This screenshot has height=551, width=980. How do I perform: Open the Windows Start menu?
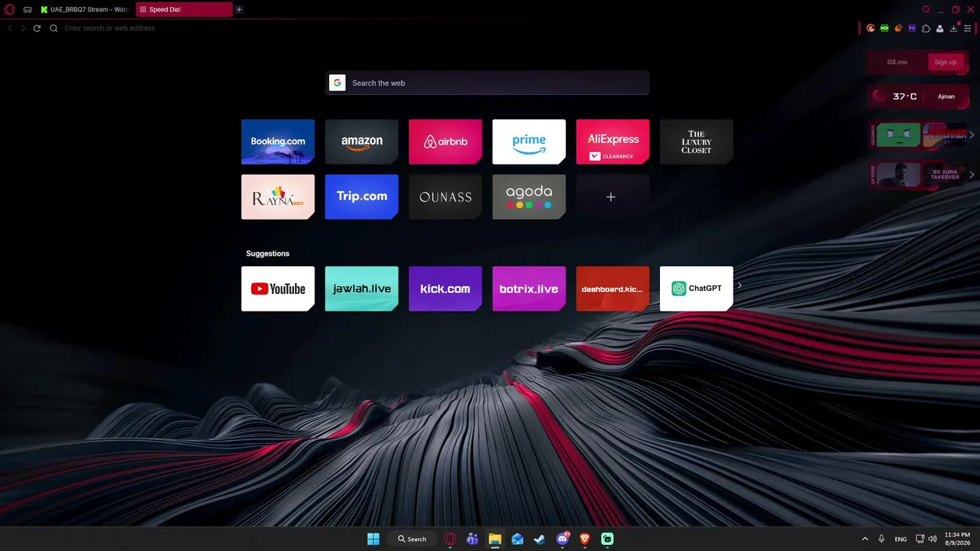click(373, 539)
